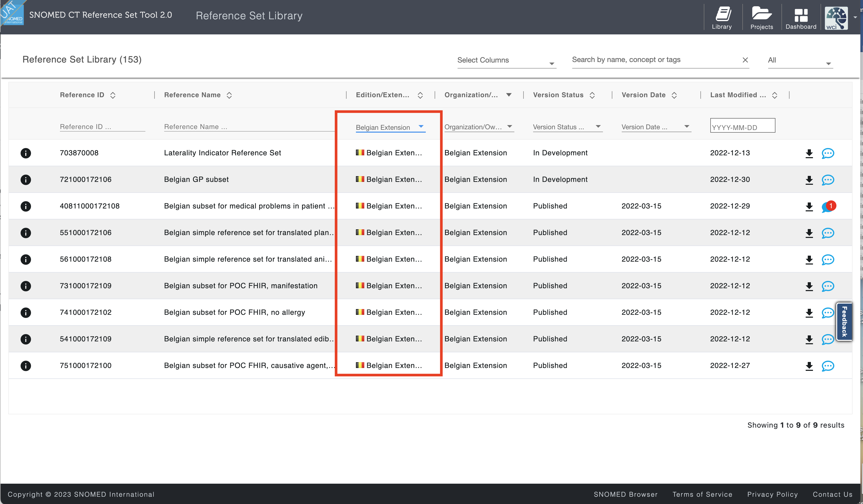Open the Feedback side tab
The height and width of the screenshot is (504, 863).
tap(844, 321)
